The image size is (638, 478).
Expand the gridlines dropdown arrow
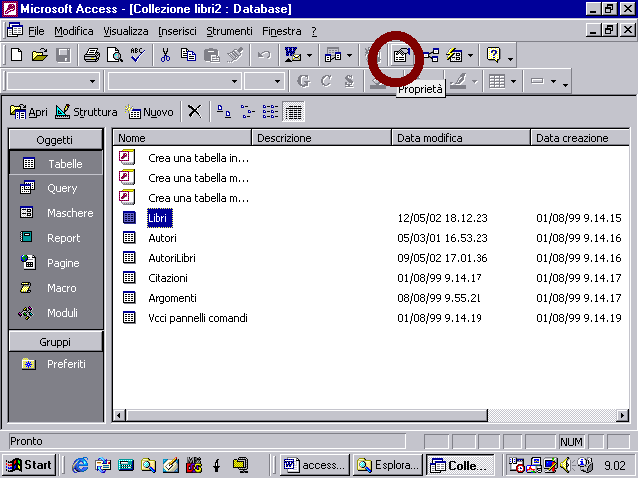coord(513,81)
